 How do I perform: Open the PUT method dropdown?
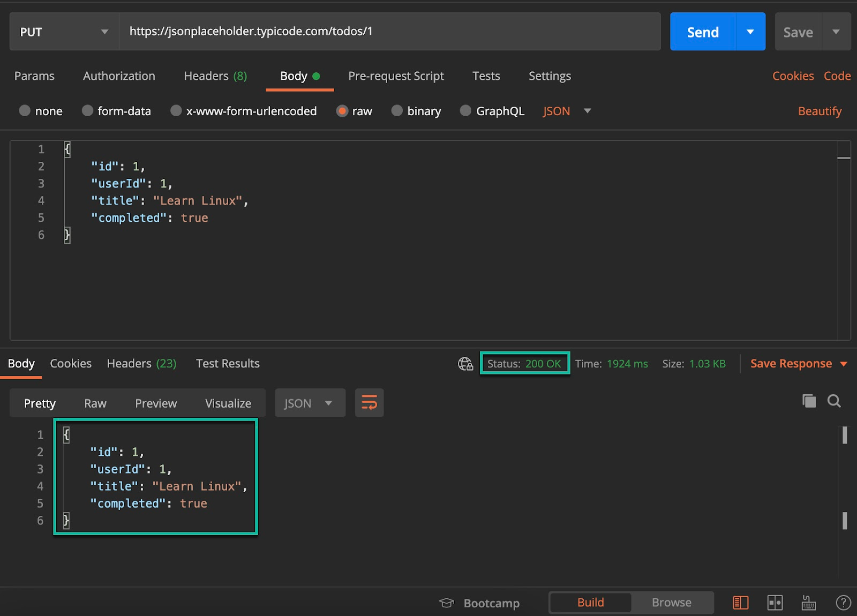[x=64, y=32]
